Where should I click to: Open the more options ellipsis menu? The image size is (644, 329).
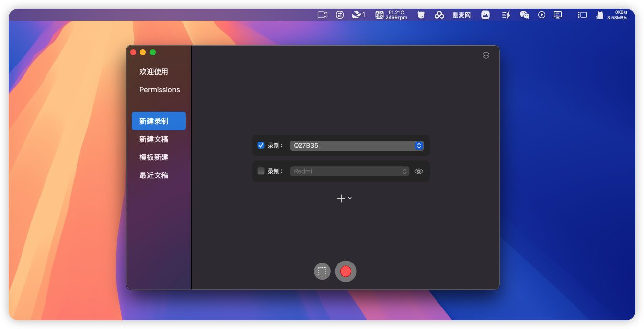[x=486, y=55]
